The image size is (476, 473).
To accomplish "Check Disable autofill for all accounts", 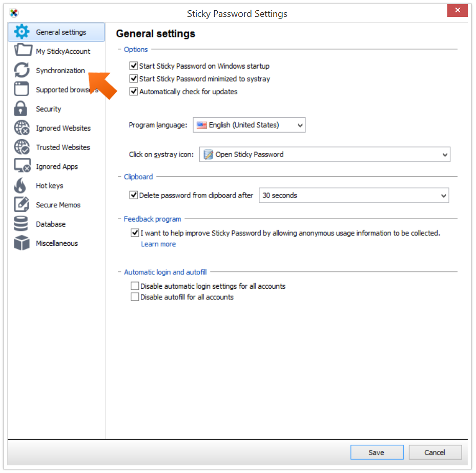I will (x=135, y=296).
